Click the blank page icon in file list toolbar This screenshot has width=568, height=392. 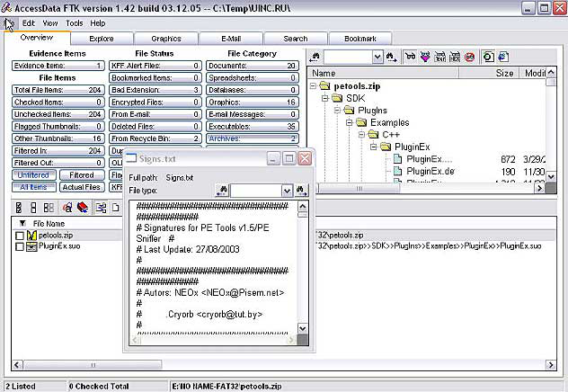tap(115, 208)
